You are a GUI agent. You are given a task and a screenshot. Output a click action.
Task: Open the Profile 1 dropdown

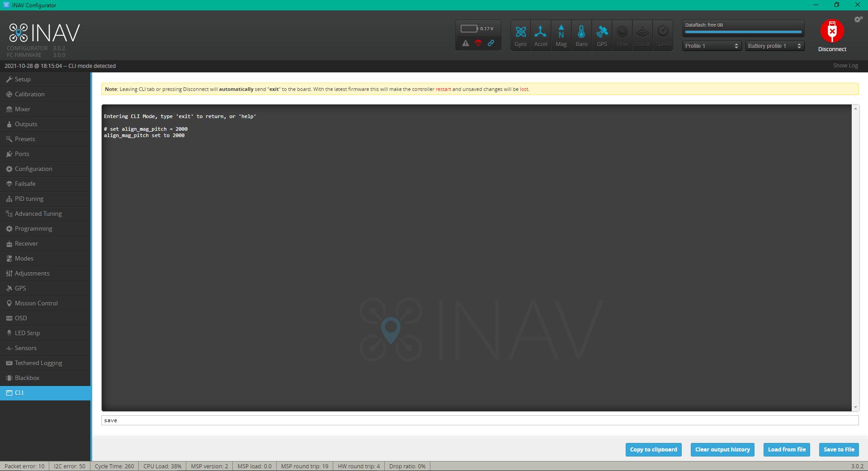point(712,46)
